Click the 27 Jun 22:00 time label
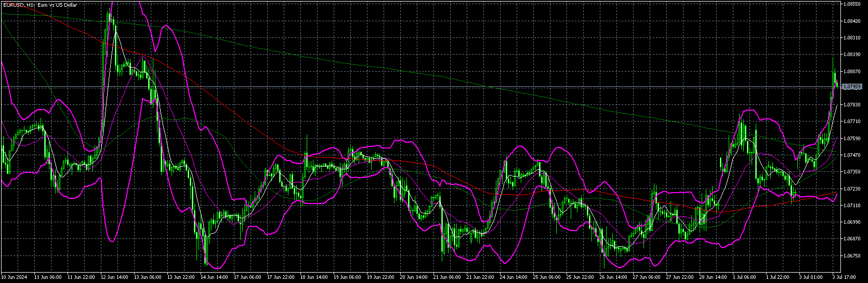This screenshot has width=868, height=283. [x=680, y=278]
